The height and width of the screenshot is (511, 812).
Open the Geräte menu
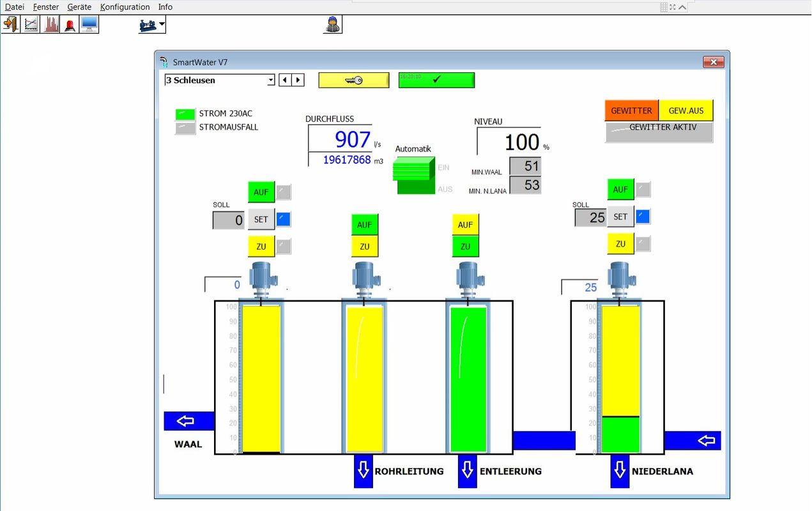coord(79,7)
